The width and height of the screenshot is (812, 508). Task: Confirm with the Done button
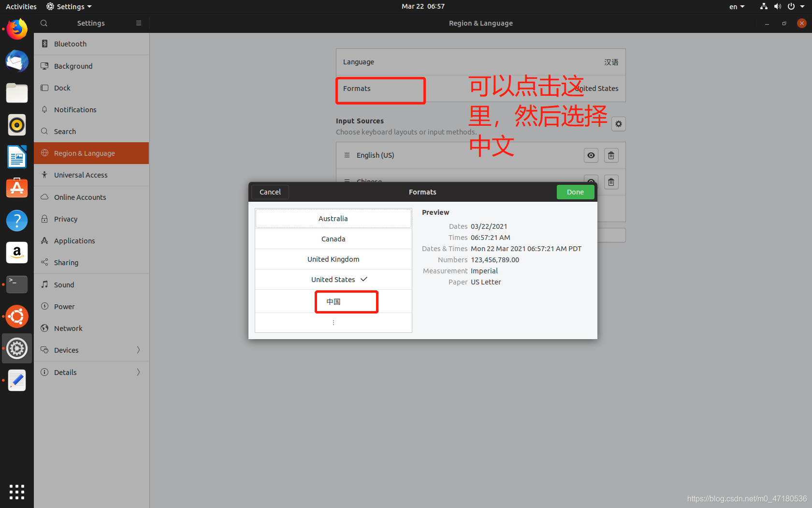click(575, 192)
